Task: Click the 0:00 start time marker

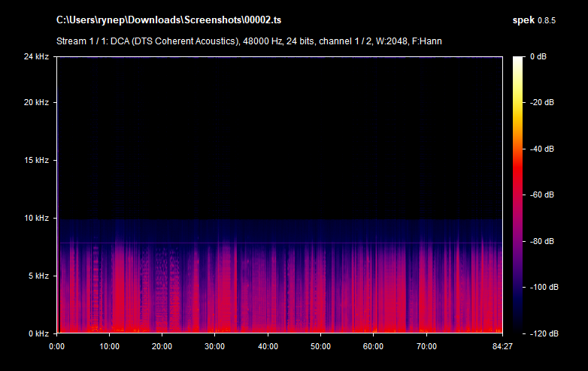Action: click(x=56, y=346)
